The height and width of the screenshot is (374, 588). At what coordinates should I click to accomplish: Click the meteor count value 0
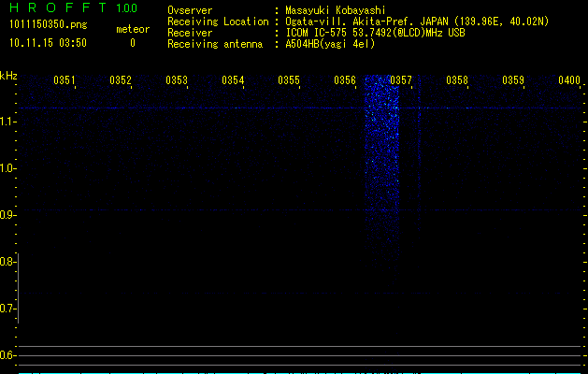point(133,43)
